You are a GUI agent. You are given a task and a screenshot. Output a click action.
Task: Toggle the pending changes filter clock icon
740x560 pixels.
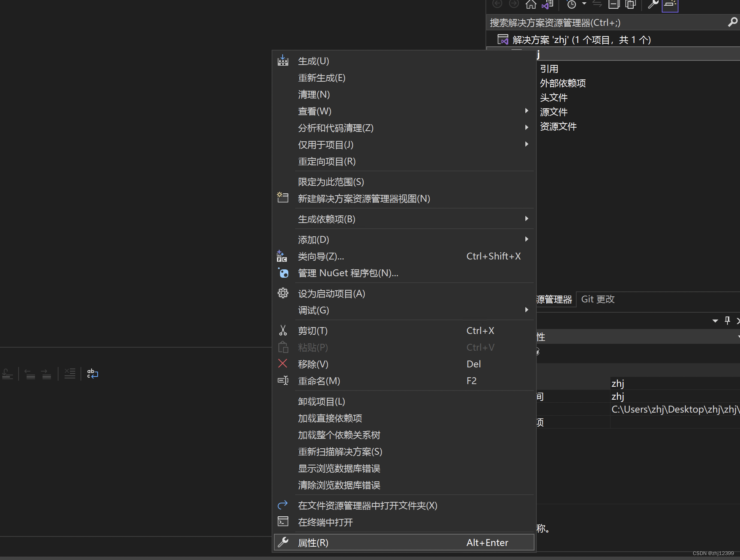coord(571,4)
